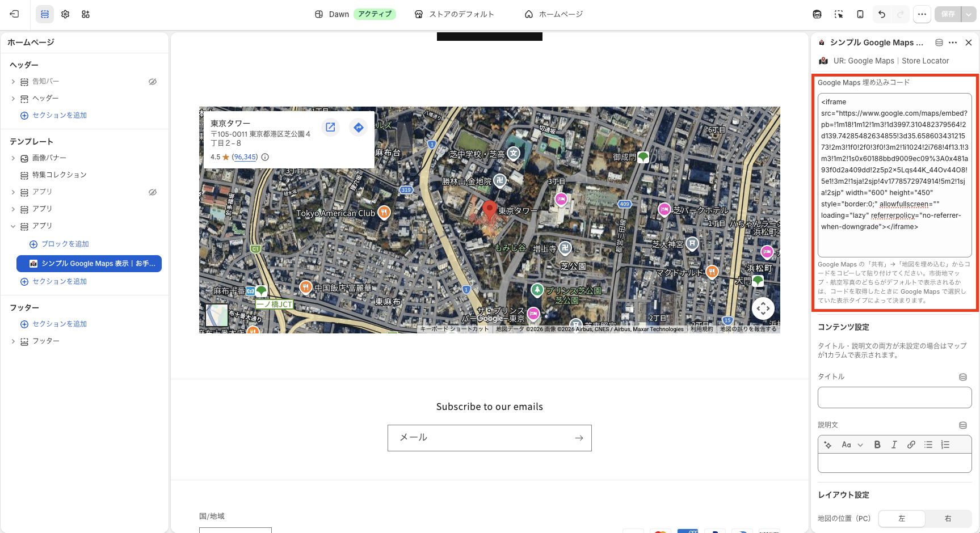Viewport: 980px width, 533px height.
Task: Click the 東京タワー red map pin
Action: (x=489, y=210)
